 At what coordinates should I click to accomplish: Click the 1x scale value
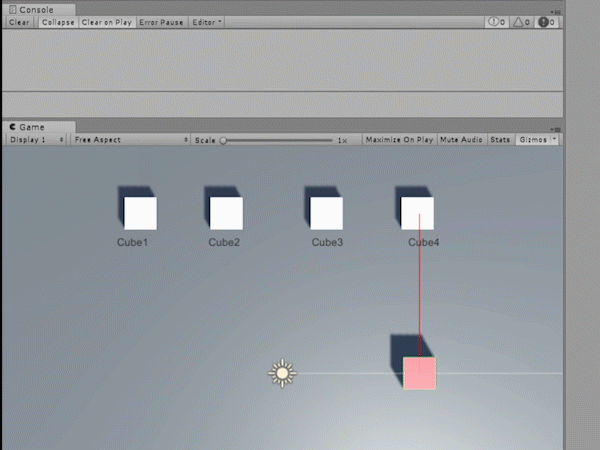tap(342, 140)
